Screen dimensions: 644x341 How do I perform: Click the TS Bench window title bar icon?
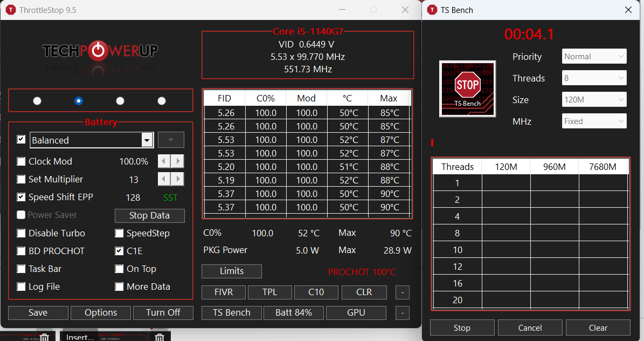tap(432, 9)
